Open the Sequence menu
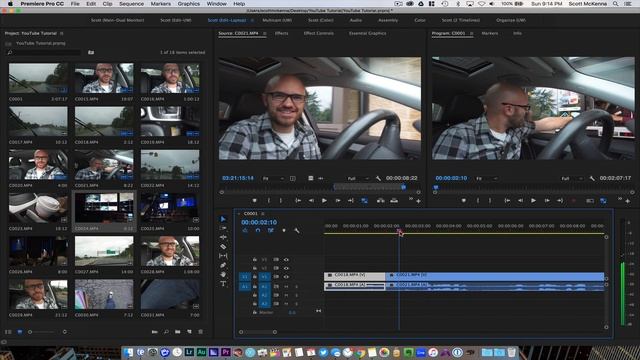640x360 pixels. (131, 4)
